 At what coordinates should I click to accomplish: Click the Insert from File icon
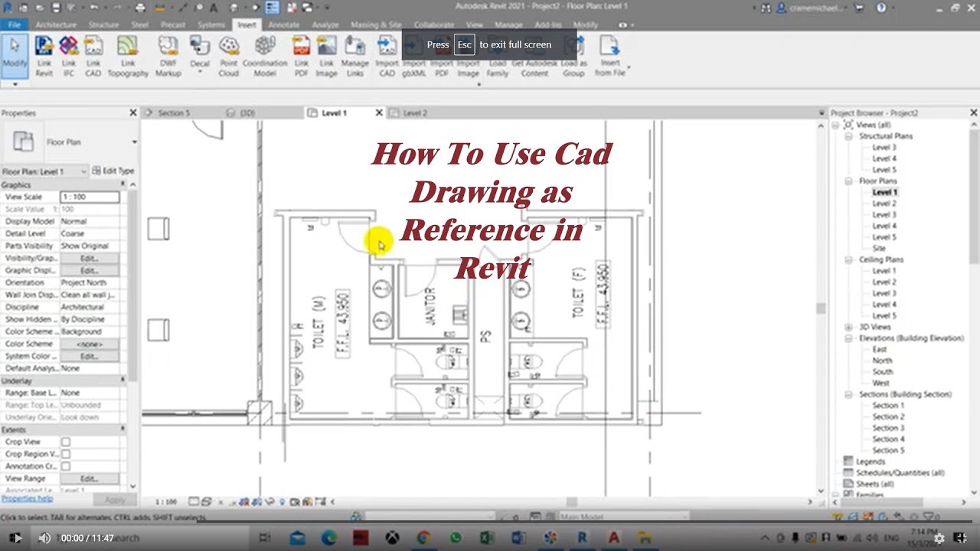tap(610, 56)
